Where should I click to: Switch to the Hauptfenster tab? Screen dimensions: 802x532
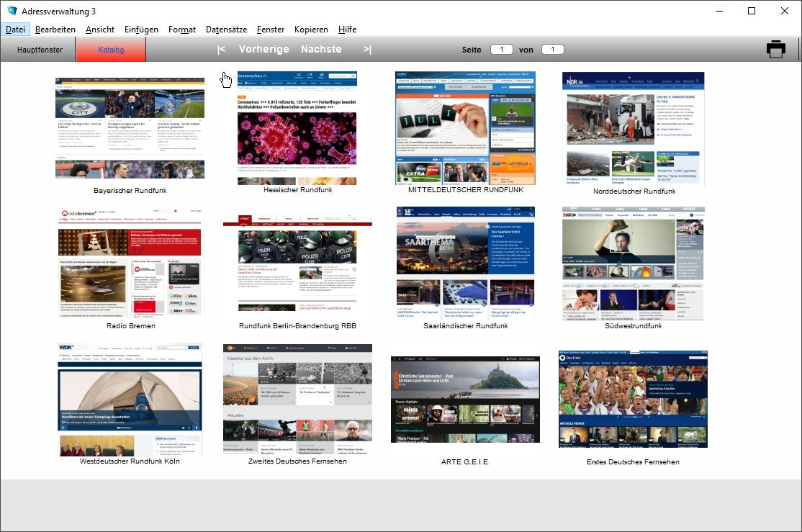[40, 50]
